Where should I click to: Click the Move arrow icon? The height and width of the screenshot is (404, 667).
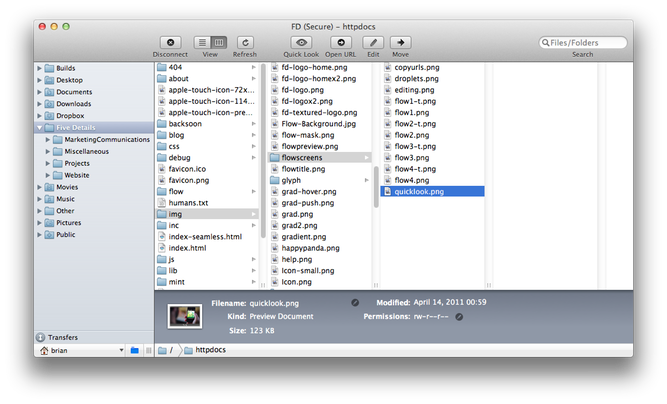click(x=401, y=42)
